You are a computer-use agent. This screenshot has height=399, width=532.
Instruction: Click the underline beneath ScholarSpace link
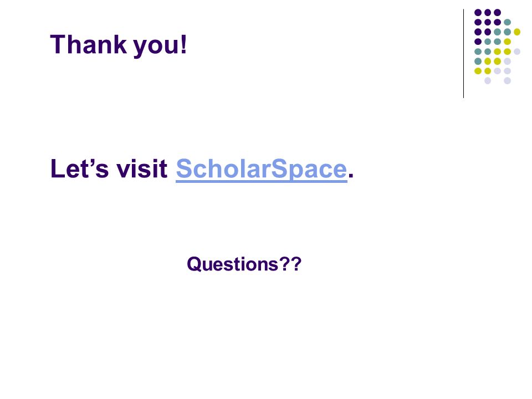261,182
